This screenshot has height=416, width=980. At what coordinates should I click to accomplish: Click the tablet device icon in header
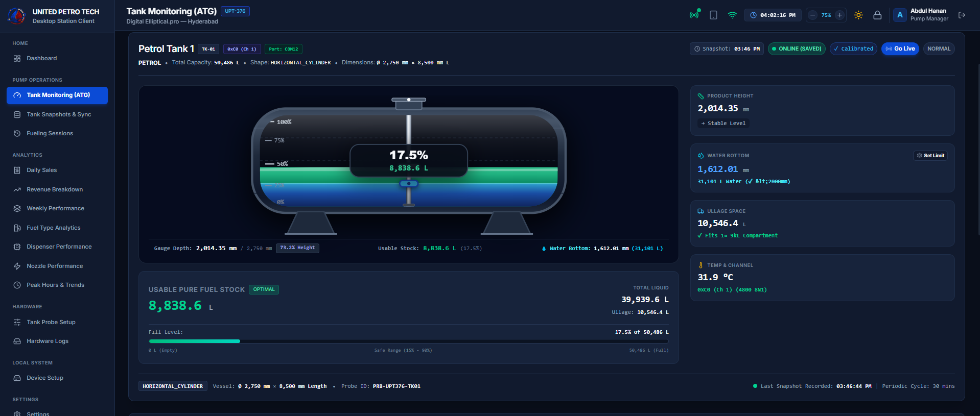[713, 15]
